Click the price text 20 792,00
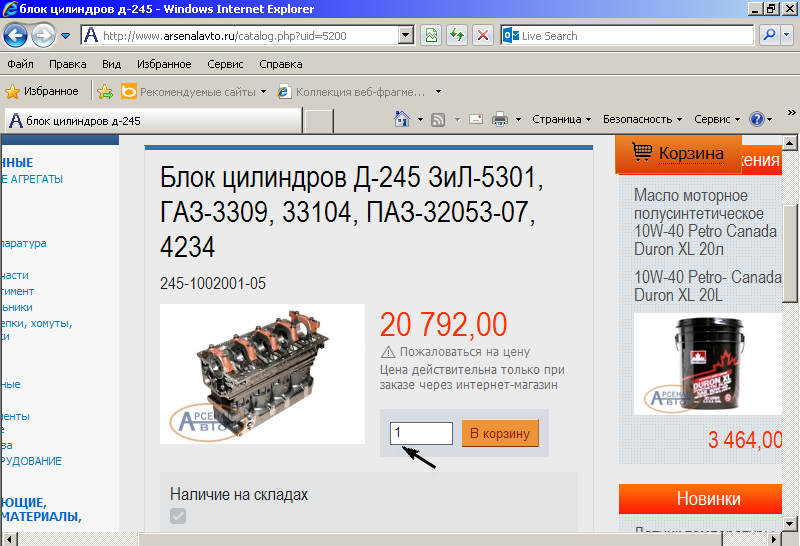 tap(443, 324)
